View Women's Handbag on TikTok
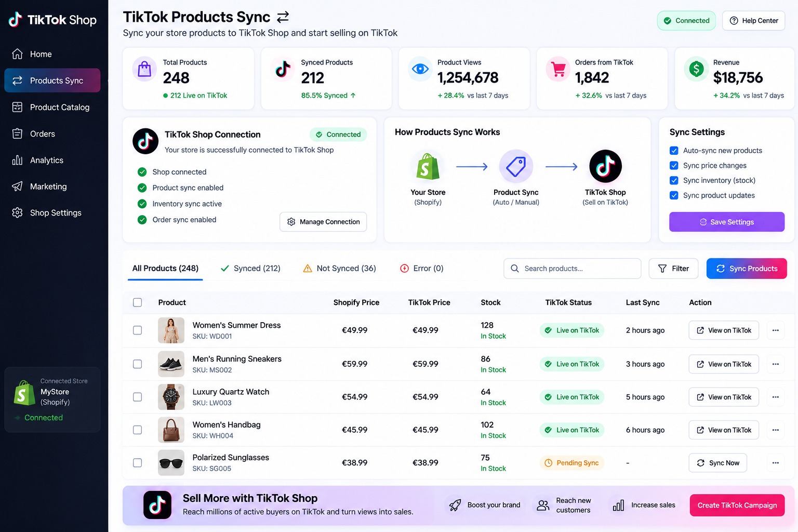Screen dimensions: 798x532 point(724,430)
